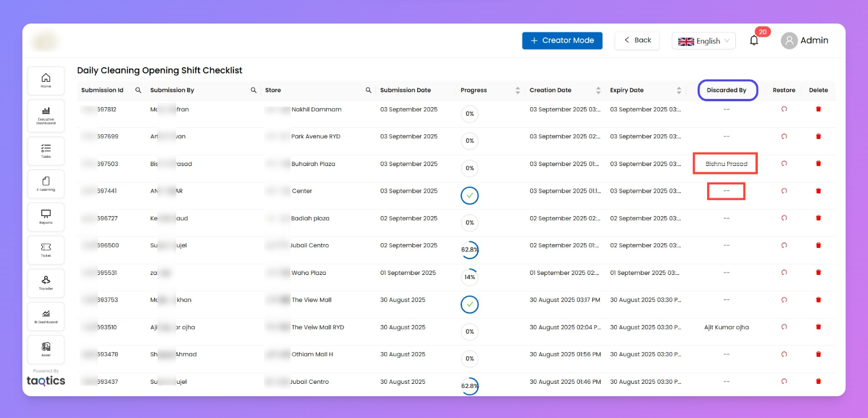Screen dimensions: 868x418
Task: Click the 62.8% progress circle for Jubail Centro
Action: pos(470,250)
